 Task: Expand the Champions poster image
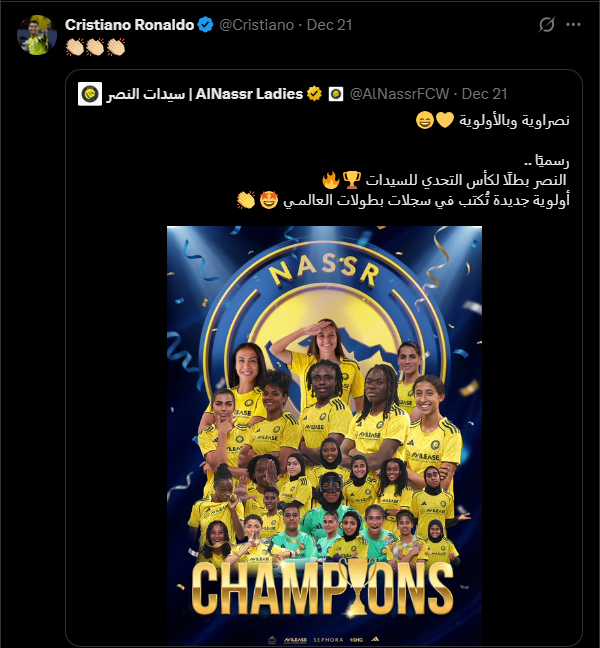(x=324, y=400)
